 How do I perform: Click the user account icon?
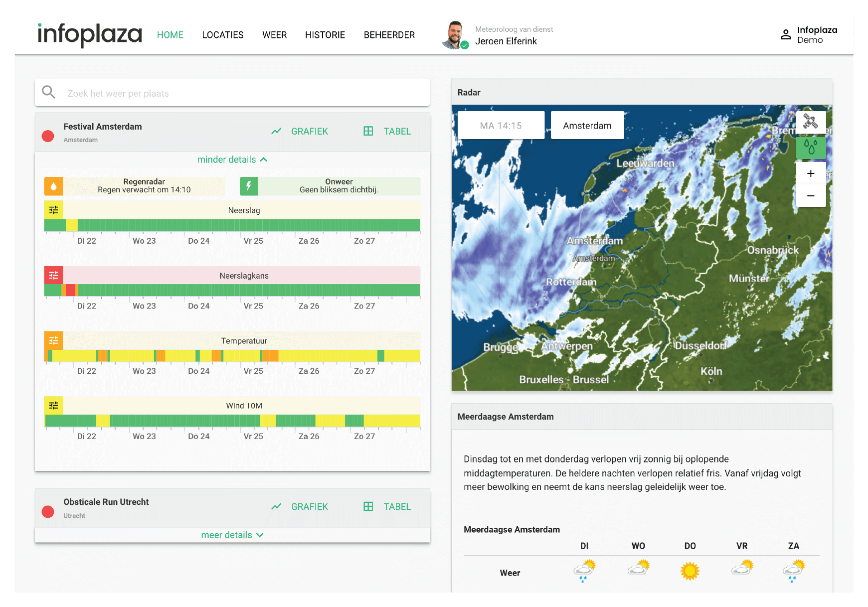pos(786,34)
